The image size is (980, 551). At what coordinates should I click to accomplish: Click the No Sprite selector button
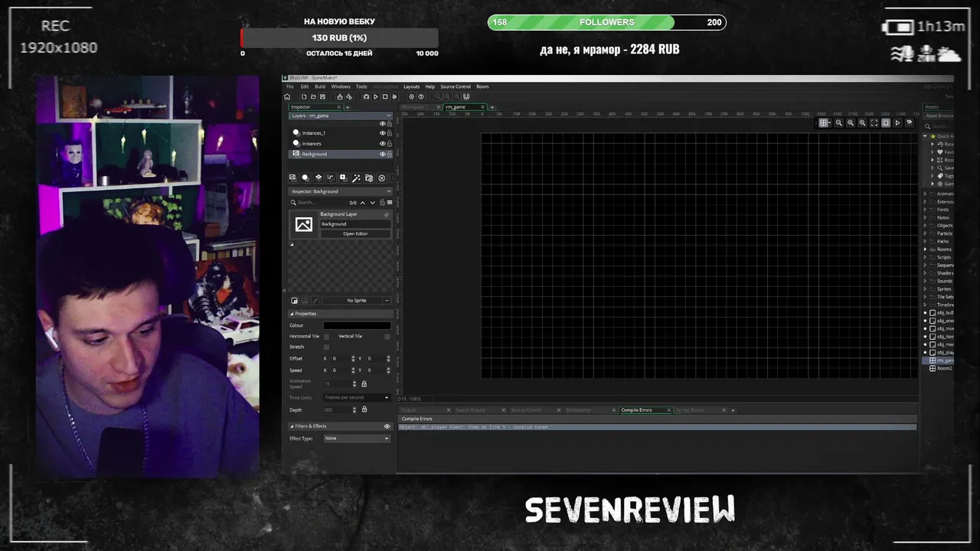(357, 301)
